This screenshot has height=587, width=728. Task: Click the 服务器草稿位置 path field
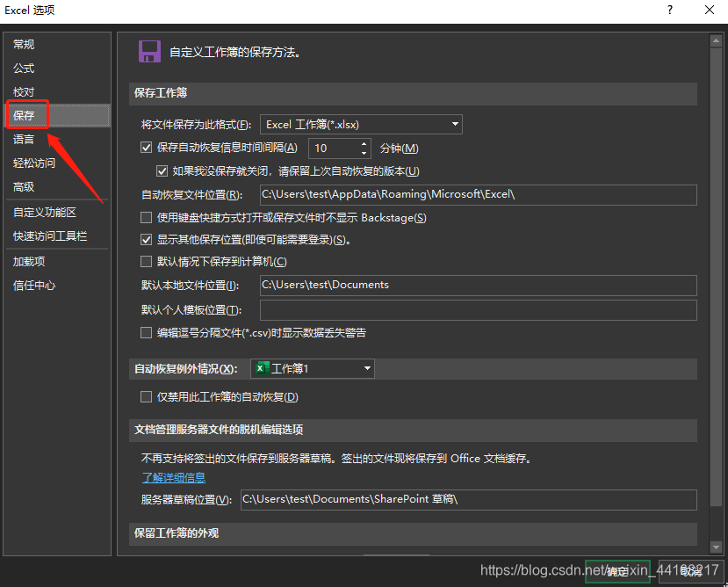pos(468,500)
